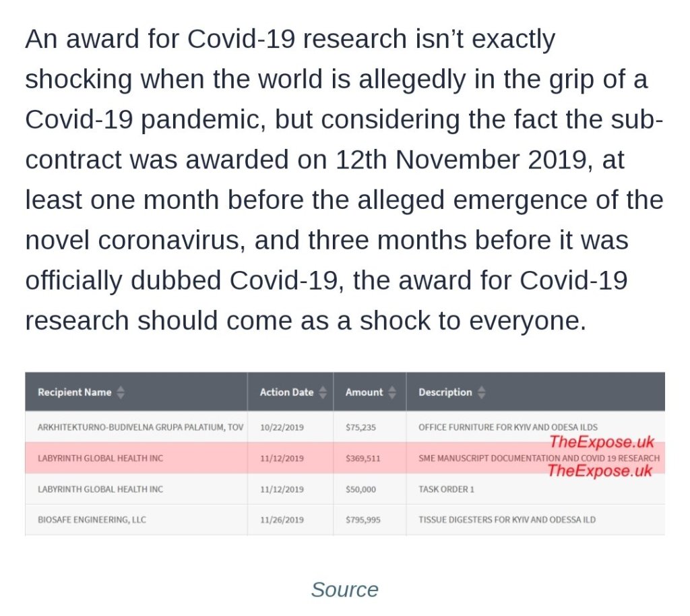Viewport: 690px width, 616px height.
Task: Select the BIOSAFE ENGINEERING, LLC recipient
Action: (x=92, y=520)
